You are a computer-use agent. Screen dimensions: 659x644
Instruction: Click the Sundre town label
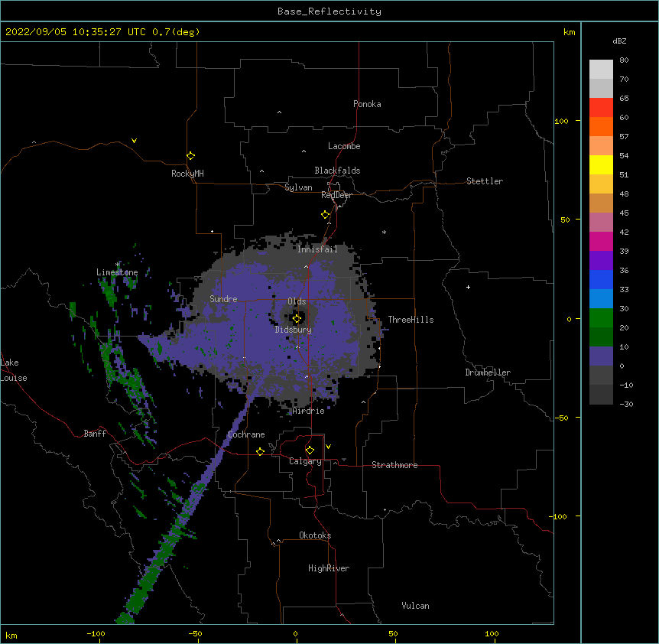pos(223,299)
